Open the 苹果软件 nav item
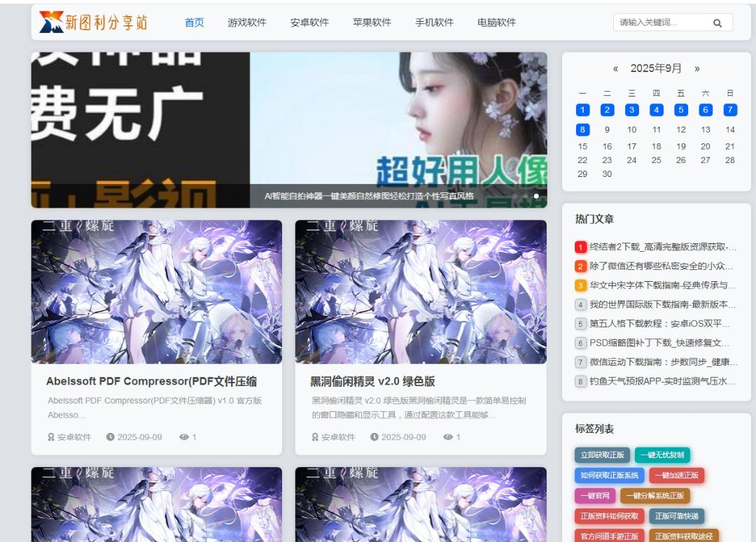The width and height of the screenshot is (756, 542). [x=372, y=22]
